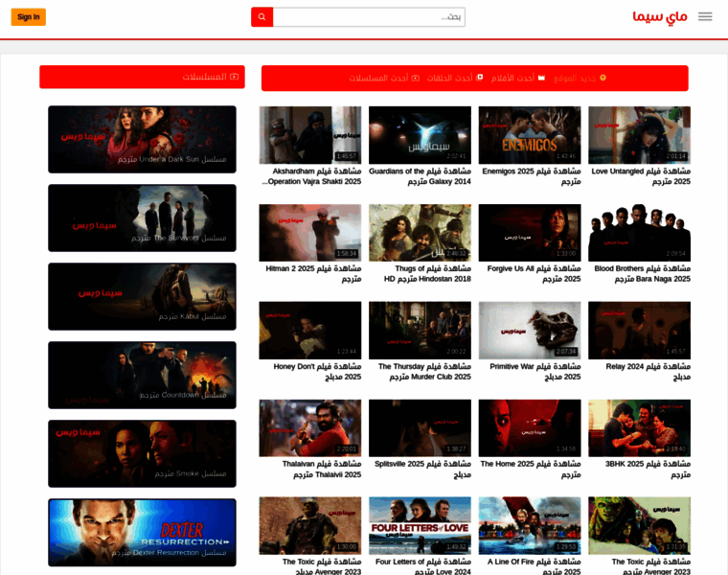This screenshot has height=575, width=728.
Task: Open the hamburger menu icon
Action: 705,16
